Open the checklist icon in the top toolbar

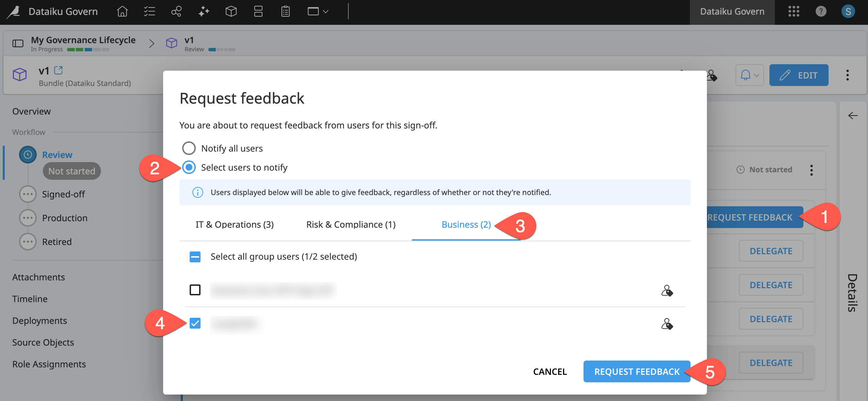click(149, 12)
